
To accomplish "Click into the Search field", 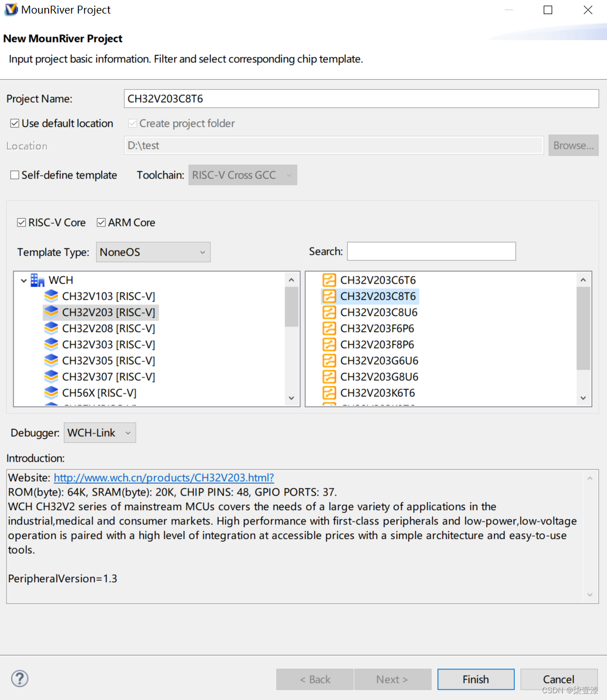I will click(x=431, y=251).
